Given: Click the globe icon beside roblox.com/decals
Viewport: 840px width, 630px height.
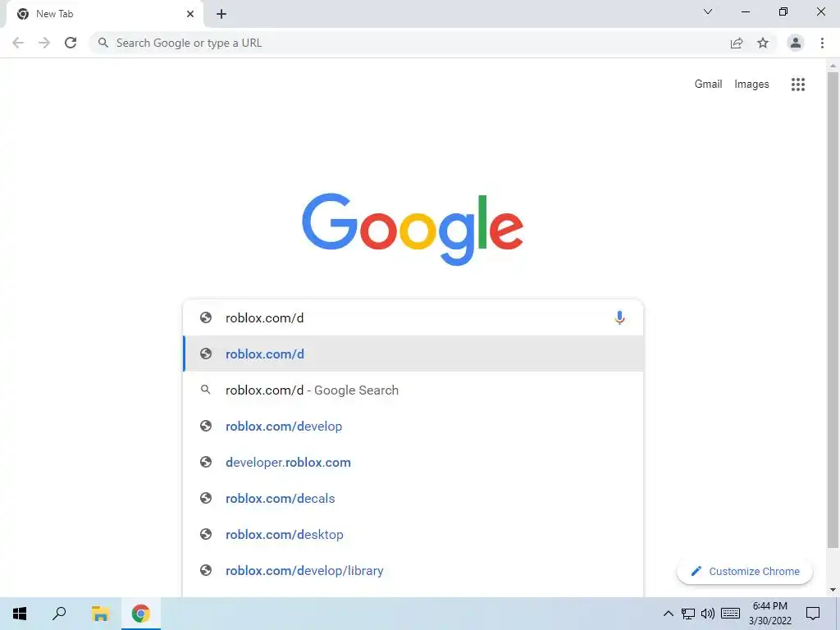Looking at the screenshot, I should [x=206, y=498].
